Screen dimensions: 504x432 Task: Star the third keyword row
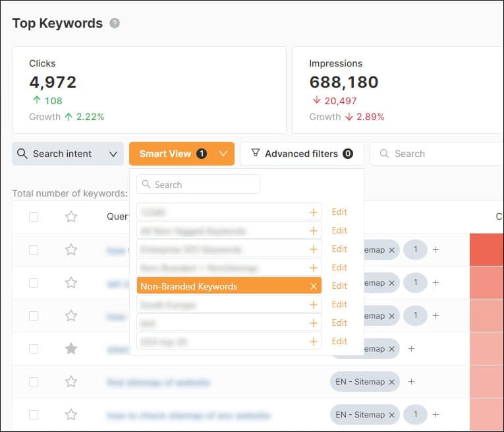pos(71,315)
